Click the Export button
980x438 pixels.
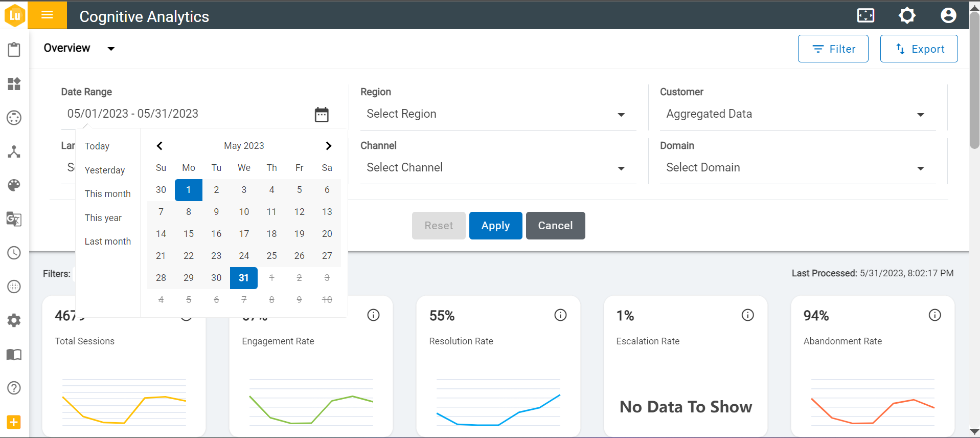(x=919, y=49)
